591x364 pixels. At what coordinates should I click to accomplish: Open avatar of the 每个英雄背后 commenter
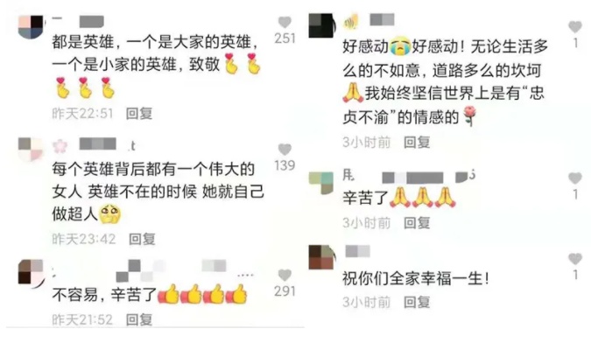click(x=31, y=150)
